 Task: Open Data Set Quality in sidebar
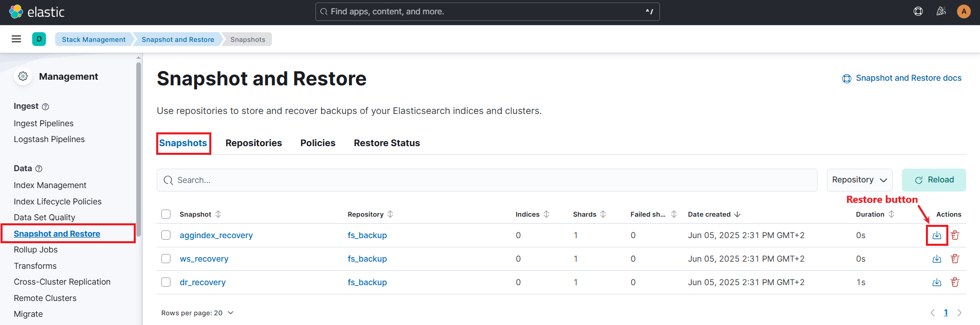click(x=44, y=218)
